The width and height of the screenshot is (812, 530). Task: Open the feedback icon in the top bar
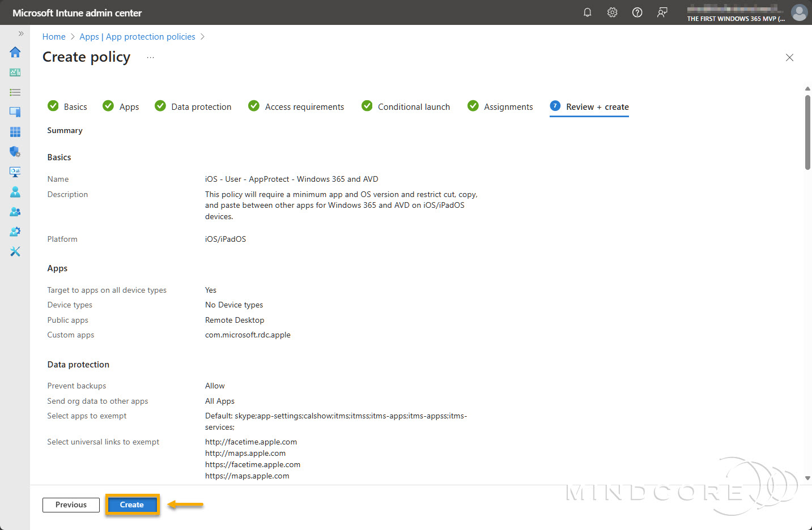tap(662, 12)
